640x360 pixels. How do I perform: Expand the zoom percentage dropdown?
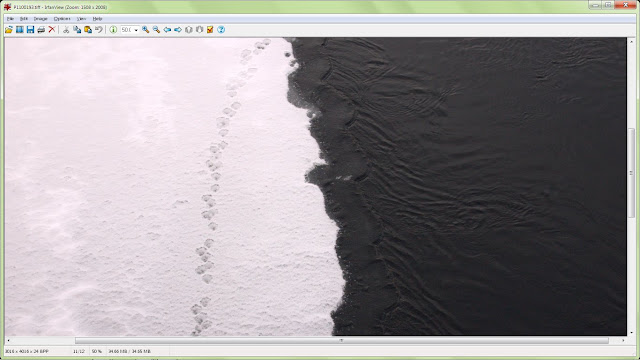coord(136,30)
